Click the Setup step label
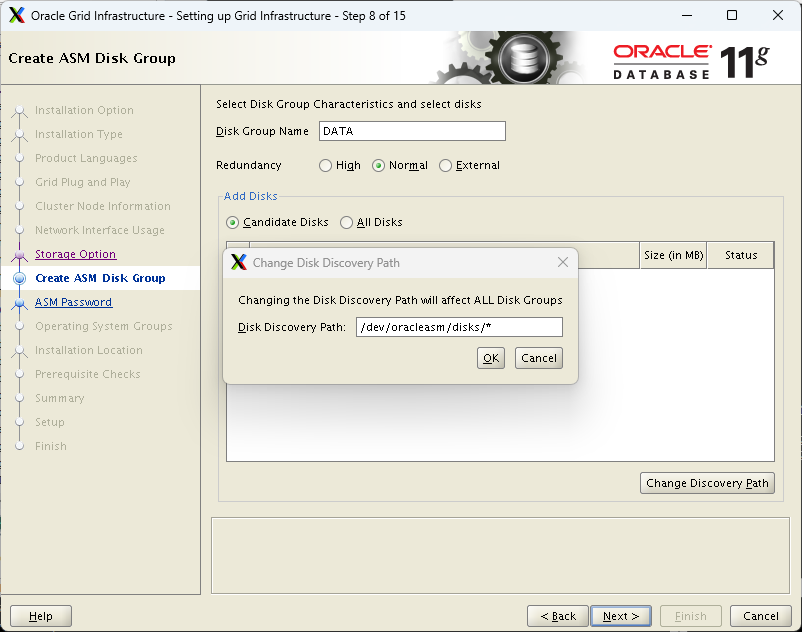Viewport: 802px width, 632px height. (x=50, y=422)
